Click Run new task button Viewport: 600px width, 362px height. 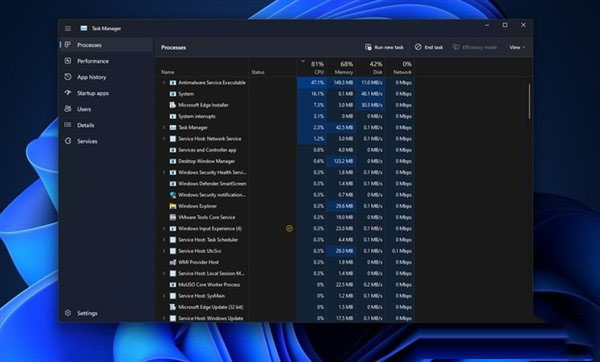(x=384, y=47)
